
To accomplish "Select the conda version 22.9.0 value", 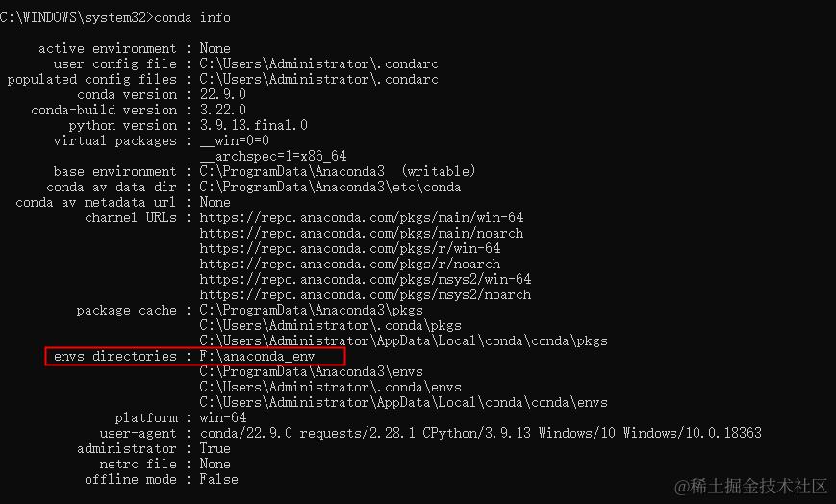I will pos(223,95).
